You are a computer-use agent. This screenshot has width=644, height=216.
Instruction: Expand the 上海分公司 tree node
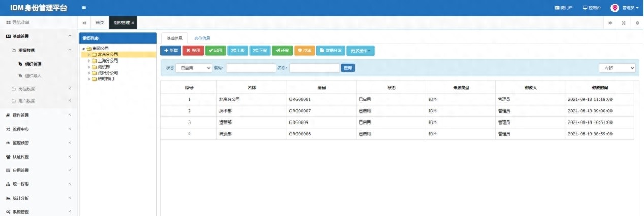[89, 60]
